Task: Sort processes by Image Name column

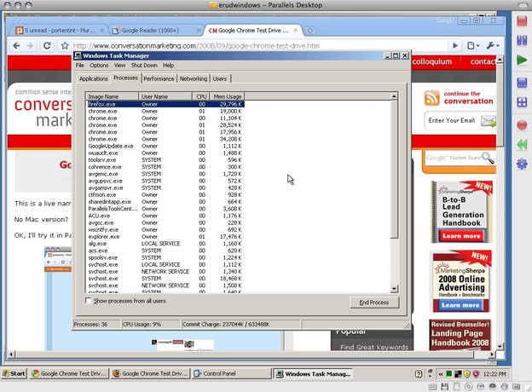Action: coord(112,96)
